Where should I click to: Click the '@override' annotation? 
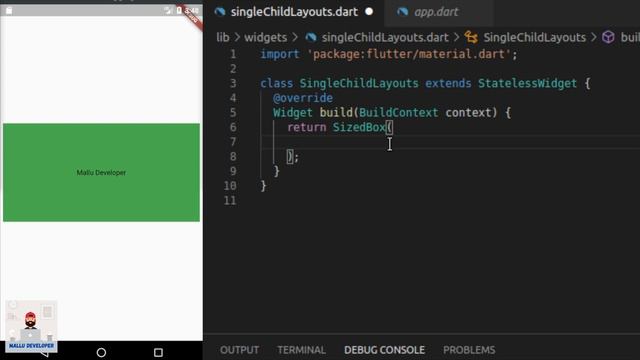point(303,98)
